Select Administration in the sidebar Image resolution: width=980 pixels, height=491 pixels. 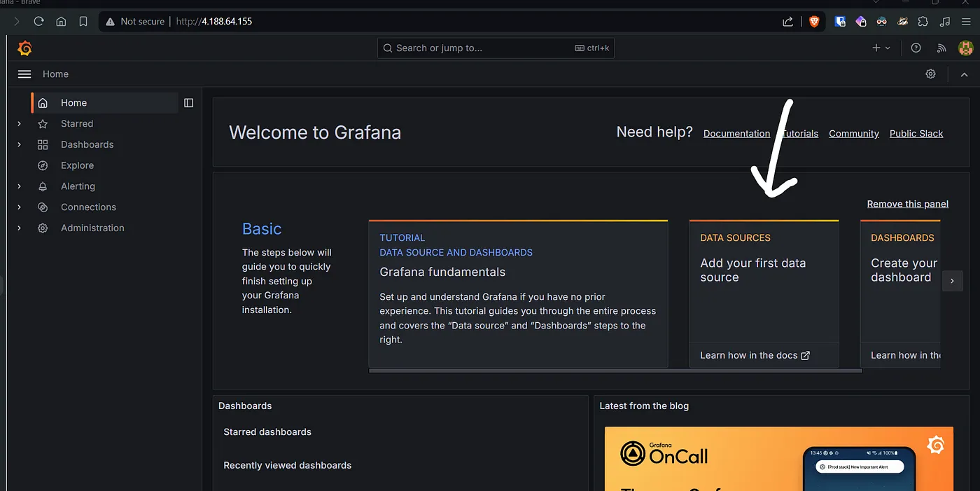(x=92, y=228)
